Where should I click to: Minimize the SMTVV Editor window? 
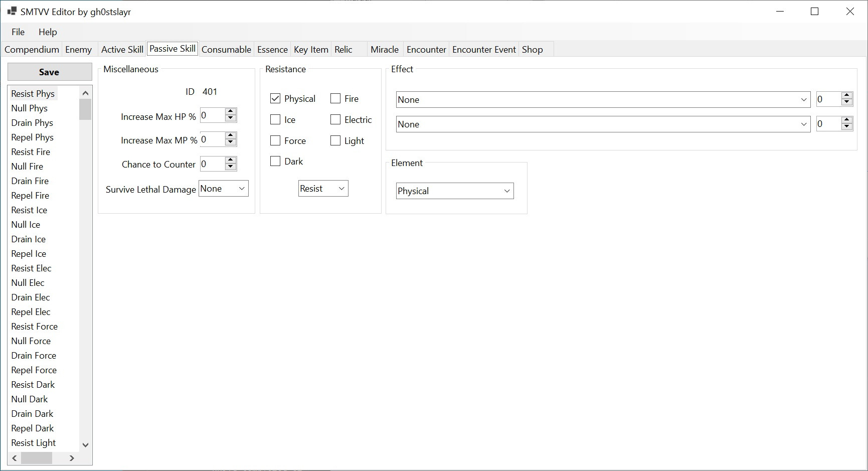tap(780, 11)
